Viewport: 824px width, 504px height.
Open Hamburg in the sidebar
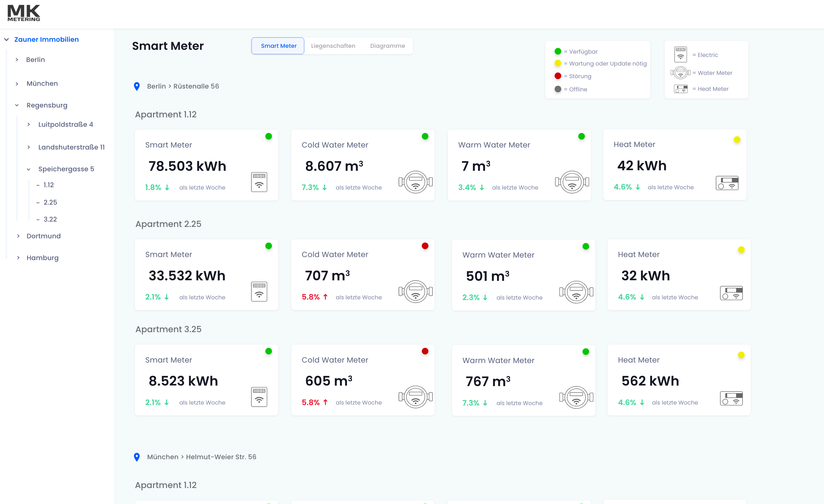[x=43, y=258]
